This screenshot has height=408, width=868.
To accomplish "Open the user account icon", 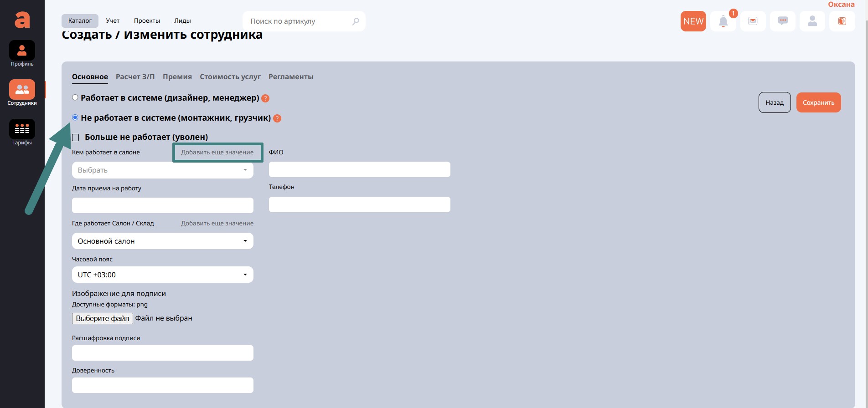I will 812,21.
